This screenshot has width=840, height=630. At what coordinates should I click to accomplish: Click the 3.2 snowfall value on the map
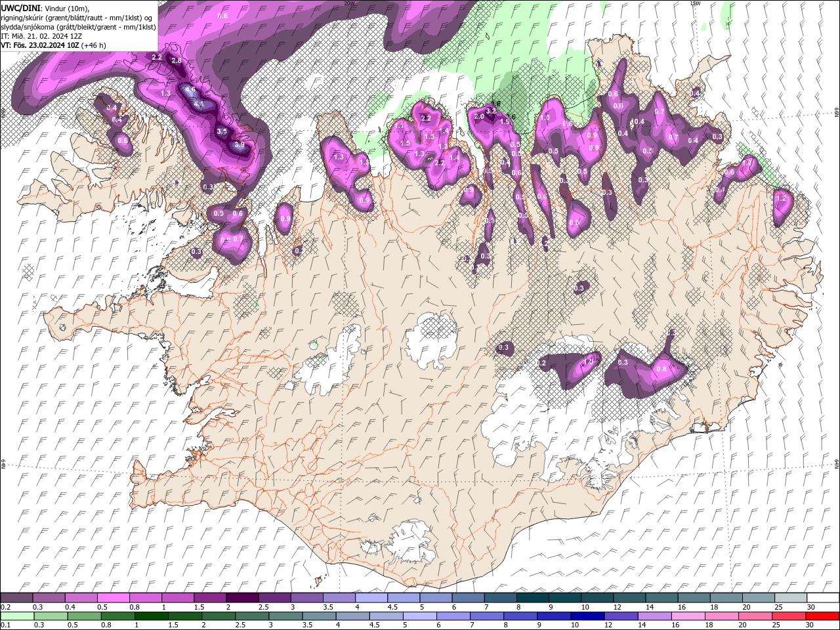coord(490,112)
